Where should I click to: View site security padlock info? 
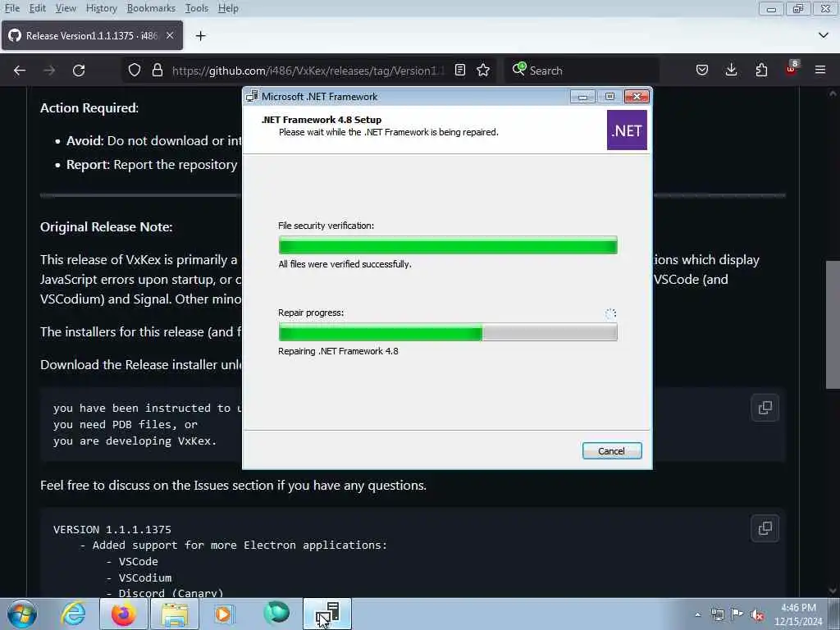coord(157,71)
